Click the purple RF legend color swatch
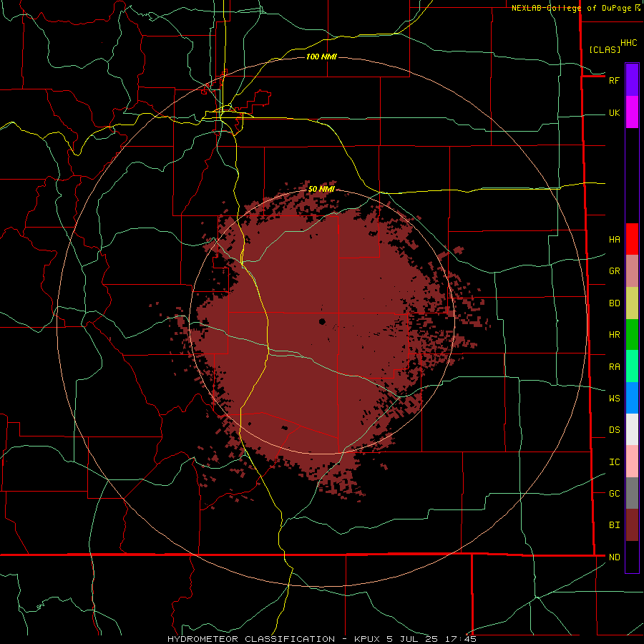 tap(632, 80)
